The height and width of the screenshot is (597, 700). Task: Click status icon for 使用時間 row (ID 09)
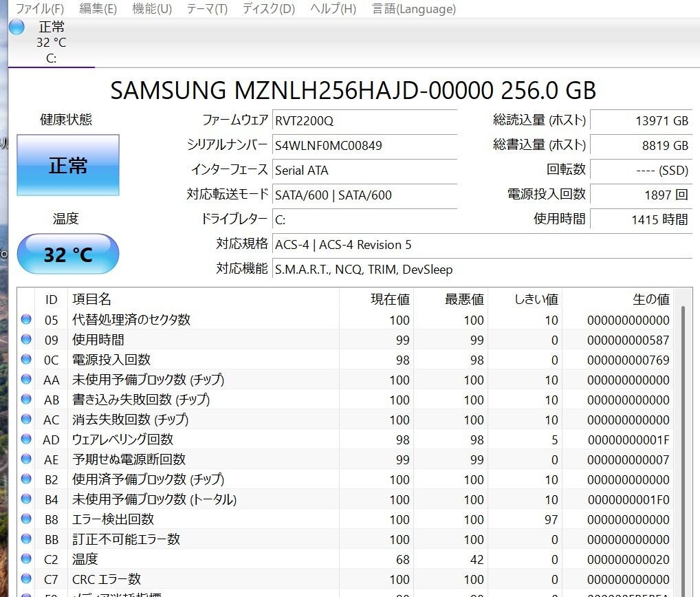[x=26, y=339]
